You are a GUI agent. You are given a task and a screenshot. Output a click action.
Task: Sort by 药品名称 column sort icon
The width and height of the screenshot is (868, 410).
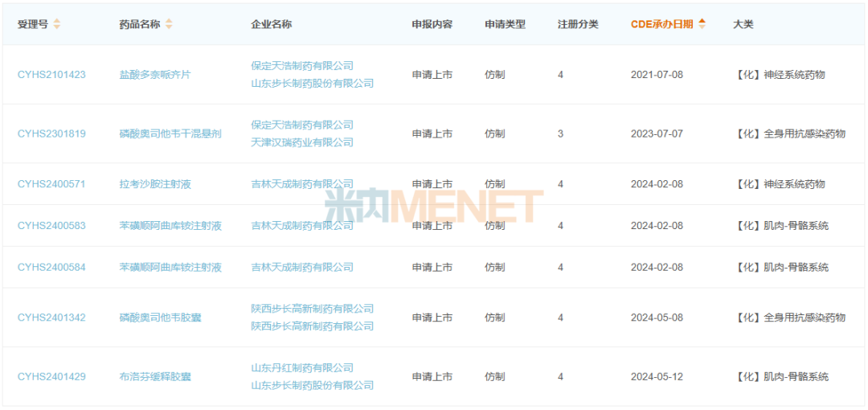(169, 24)
